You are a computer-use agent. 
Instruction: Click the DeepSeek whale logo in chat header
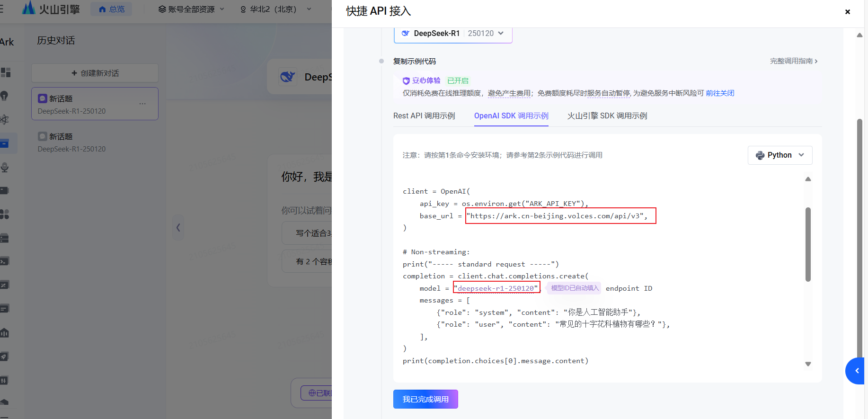[288, 77]
